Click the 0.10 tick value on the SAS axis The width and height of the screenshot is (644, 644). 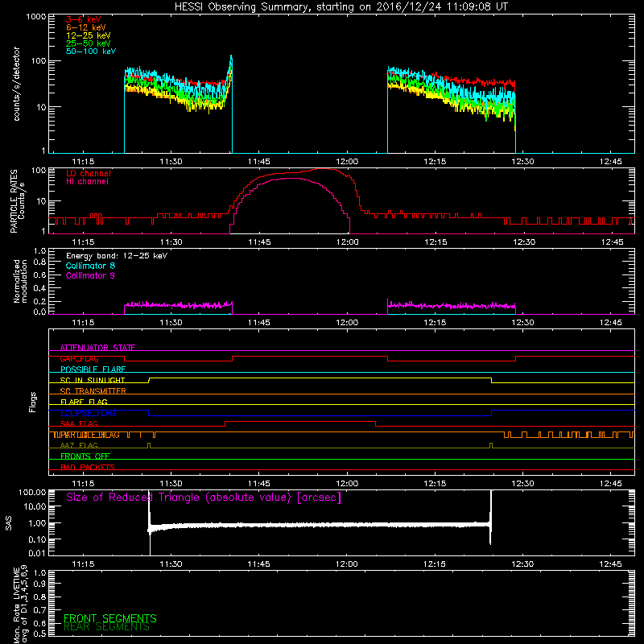[x=37, y=539]
